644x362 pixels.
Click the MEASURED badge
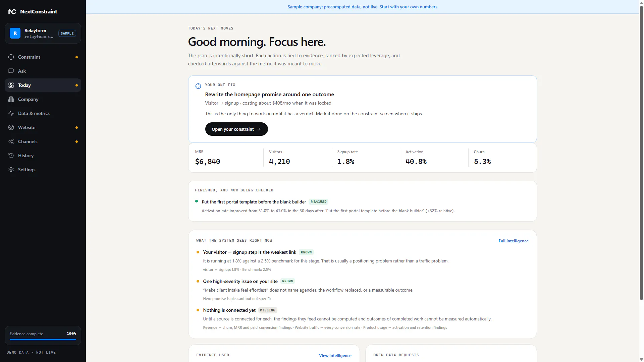[318, 202]
